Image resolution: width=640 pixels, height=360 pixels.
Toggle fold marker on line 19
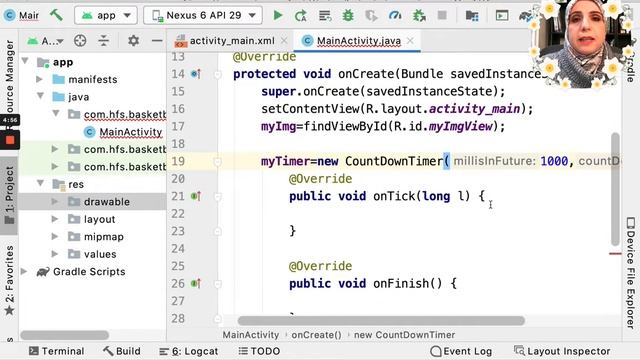[218, 162]
